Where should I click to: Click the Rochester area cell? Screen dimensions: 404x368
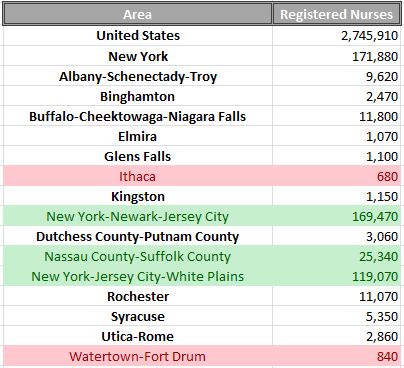pos(138,296)
